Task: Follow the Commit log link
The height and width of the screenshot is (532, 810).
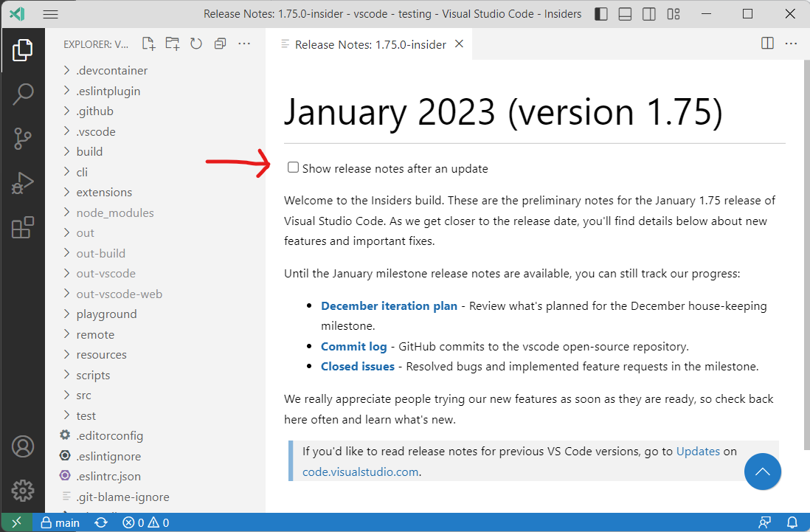Action: (x=354, y=345)
